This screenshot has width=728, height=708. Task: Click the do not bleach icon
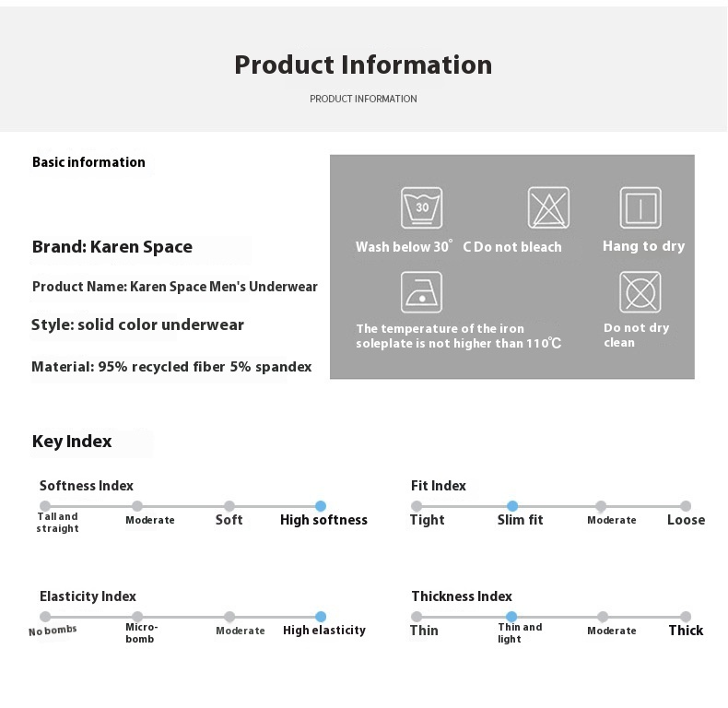548,207
